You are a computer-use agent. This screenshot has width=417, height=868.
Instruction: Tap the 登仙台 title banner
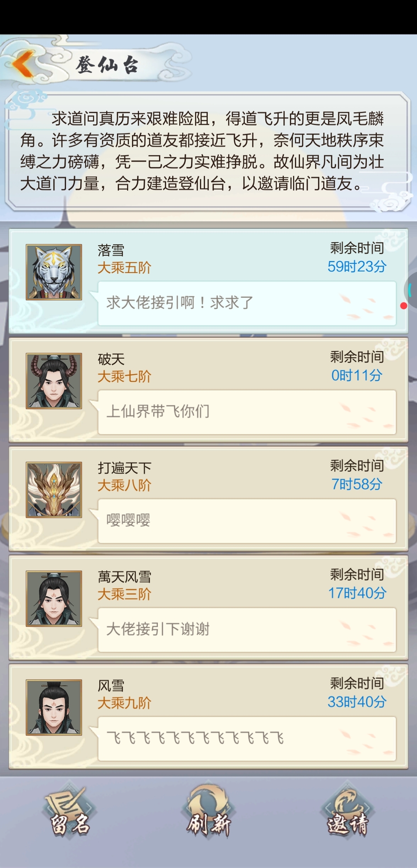click(x=107, y=64)
